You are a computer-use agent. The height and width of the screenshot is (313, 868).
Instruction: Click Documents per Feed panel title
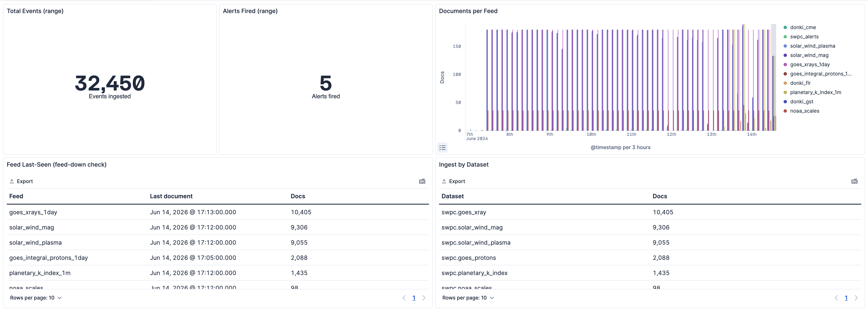coord(468,11)
